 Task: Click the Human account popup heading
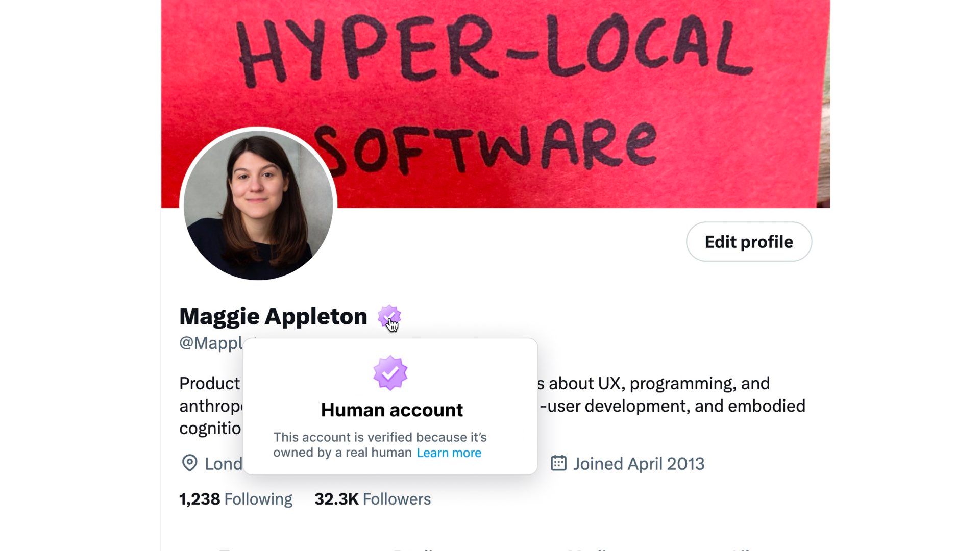(x=391, y=410)
